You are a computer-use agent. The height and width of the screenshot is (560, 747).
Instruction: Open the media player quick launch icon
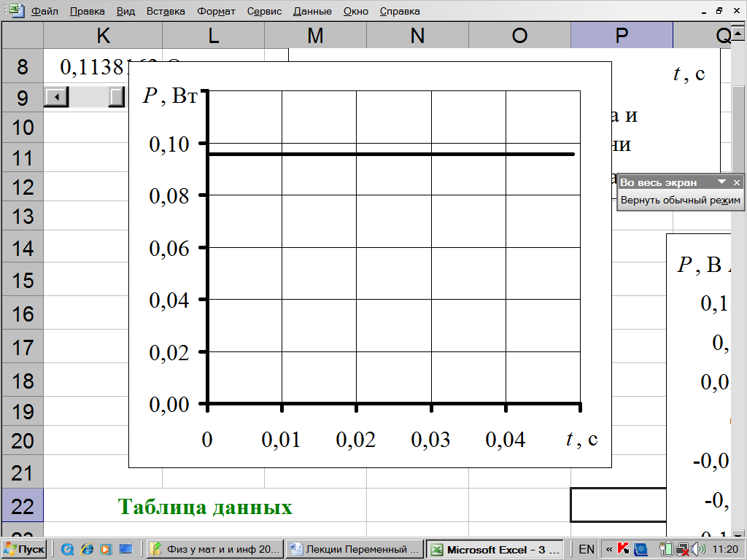coord(106,550)
